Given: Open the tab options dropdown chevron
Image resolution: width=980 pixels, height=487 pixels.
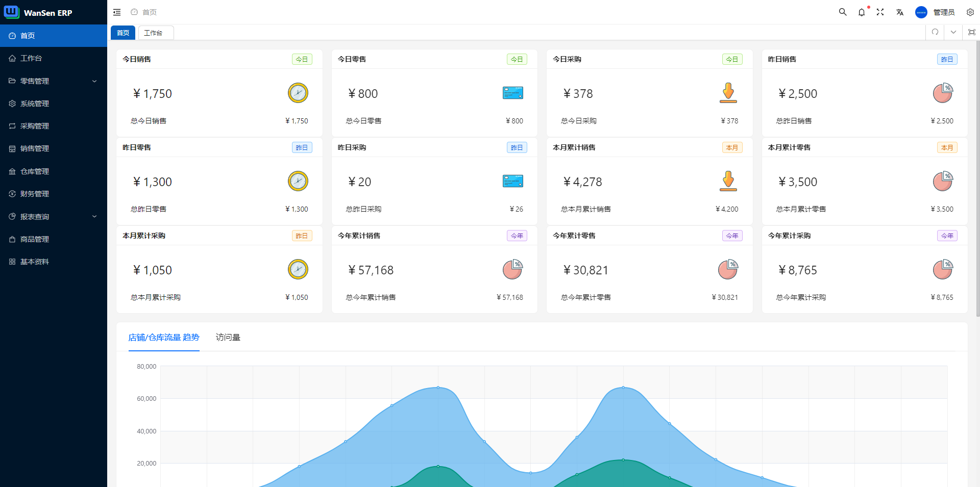Looking at the screenshot, I should 953,32.
